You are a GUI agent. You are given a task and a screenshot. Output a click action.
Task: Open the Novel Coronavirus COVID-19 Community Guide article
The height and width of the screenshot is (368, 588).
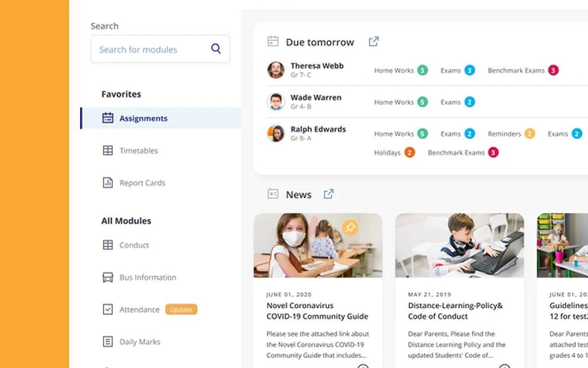(317, 311)
